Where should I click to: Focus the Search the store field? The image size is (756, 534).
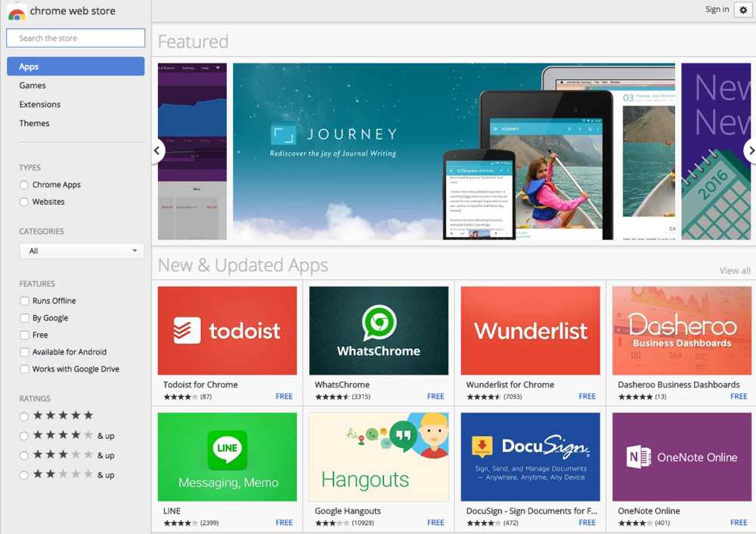pyautogui.click(x=76, y=38)
